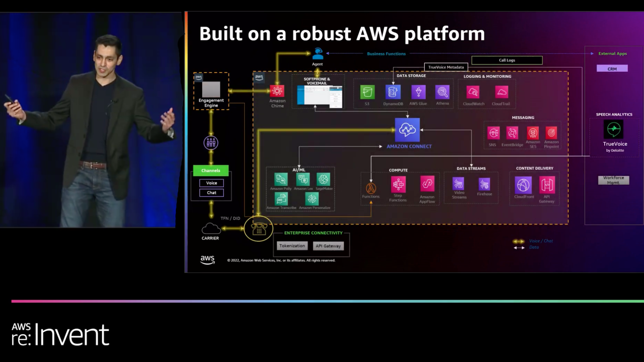Image resolution: width=644 pixels, height=362 pixels.
Task: Click the "Business Functions" label
Action: (x=386, y=54)
